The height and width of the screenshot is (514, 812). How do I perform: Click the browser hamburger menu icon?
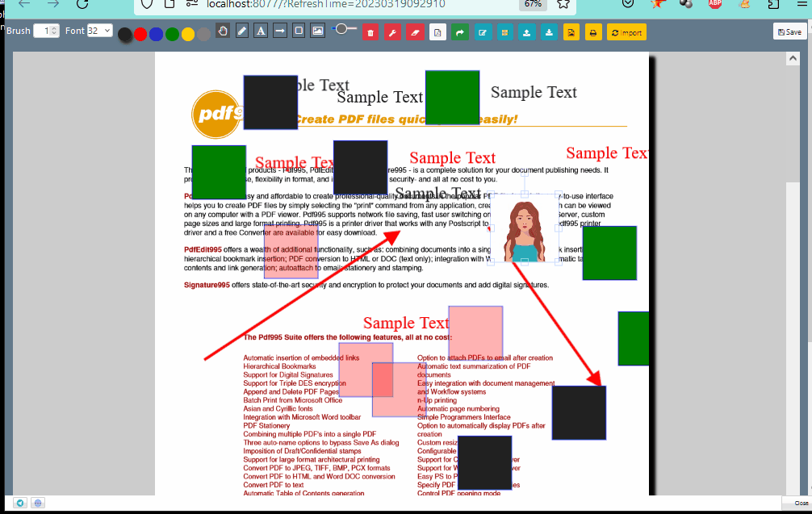(802, 4)
